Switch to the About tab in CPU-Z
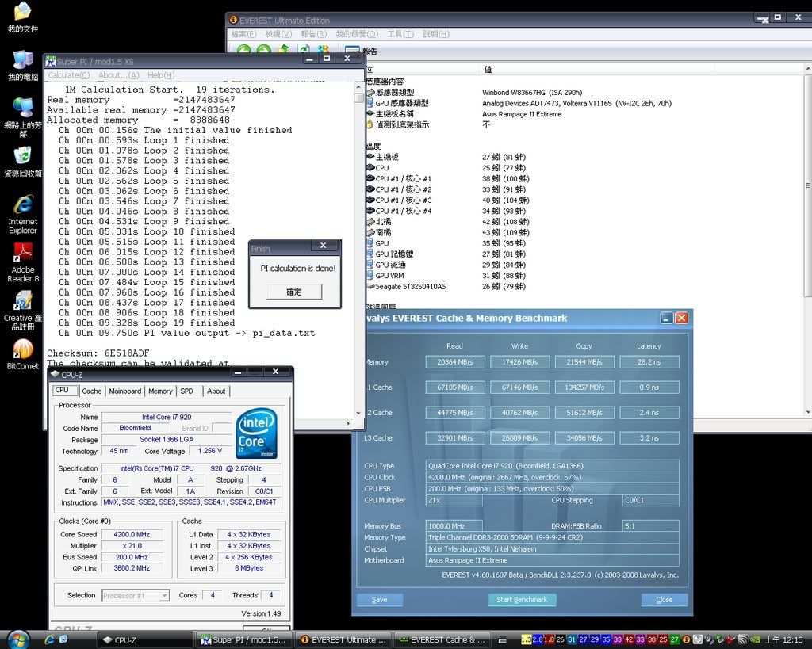 click(x=216, y=391)
